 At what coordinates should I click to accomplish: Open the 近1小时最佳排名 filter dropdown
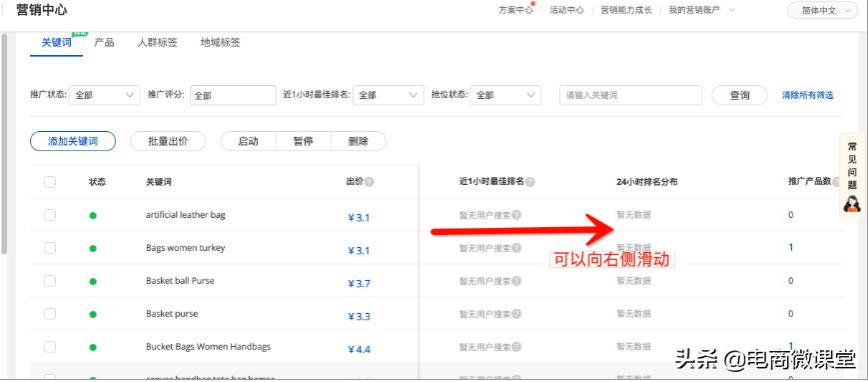pyautogui.click(x=389, y=95)
